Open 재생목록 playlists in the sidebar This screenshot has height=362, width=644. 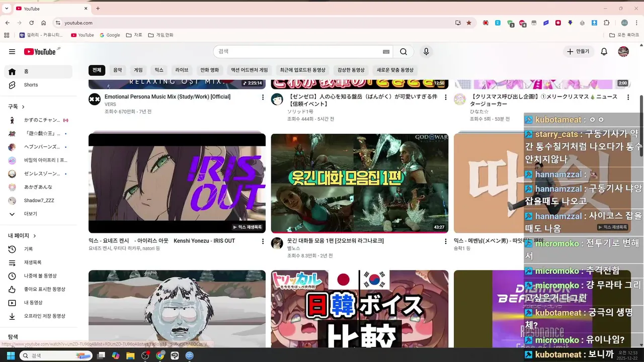click(38, 262)
